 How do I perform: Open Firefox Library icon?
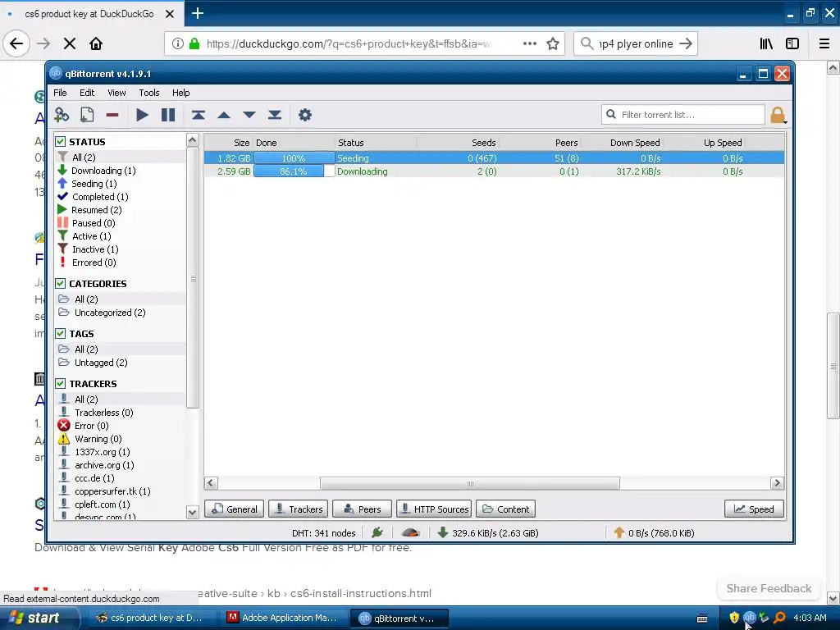click(x=766, y=43)
